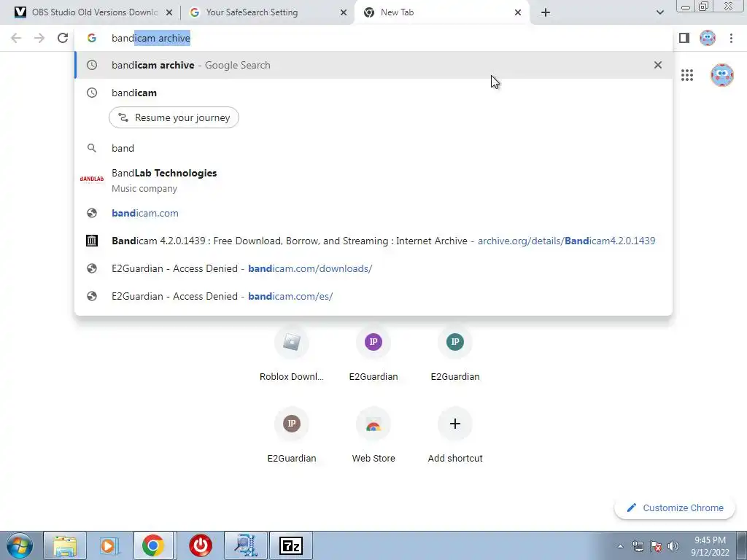Viewport: 747px width, 560px height.
Task: Click the profile avatar in the toolbar
Action: (708, 38)
